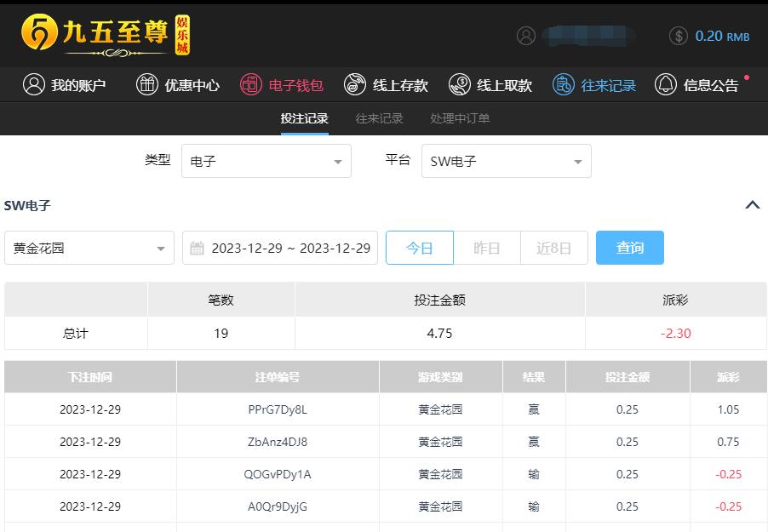The width and height of the screenshot is (768, 532).
Task: Open the game dropdown showing 黄金花园
Action: [x=89, y=248]
